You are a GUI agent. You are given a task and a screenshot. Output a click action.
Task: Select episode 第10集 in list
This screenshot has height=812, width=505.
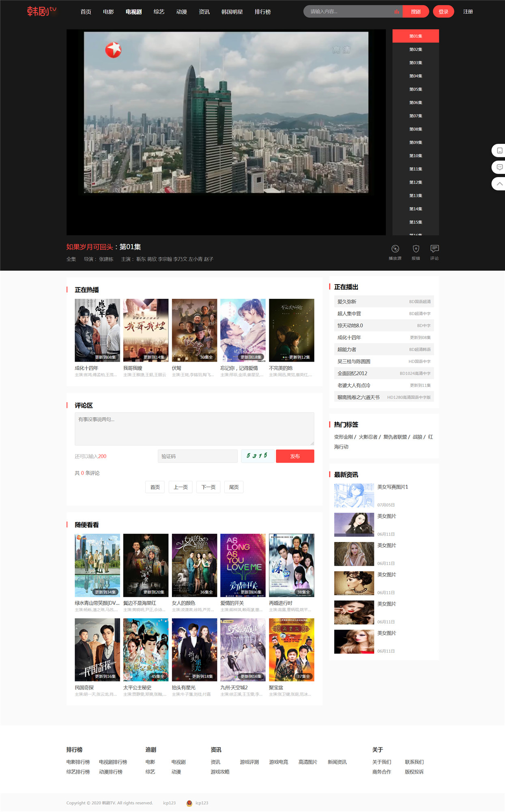tap(416, 156)
